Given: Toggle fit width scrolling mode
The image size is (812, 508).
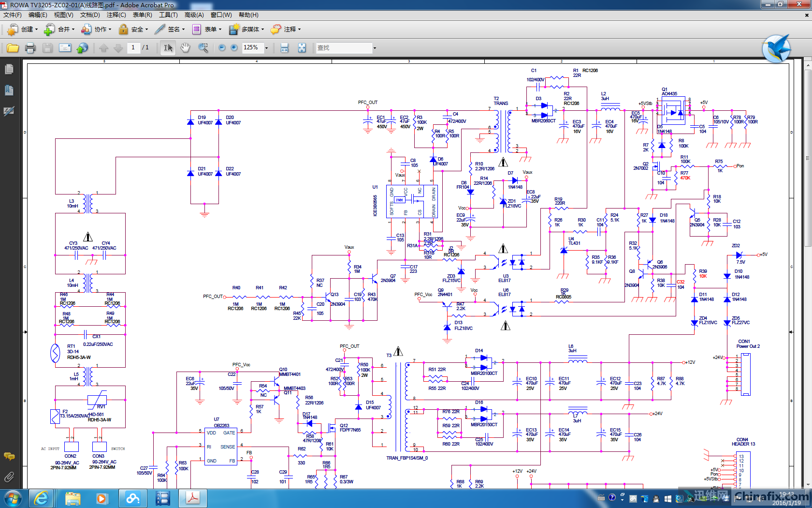Looking at the screenshot, I should coord(285,48).
